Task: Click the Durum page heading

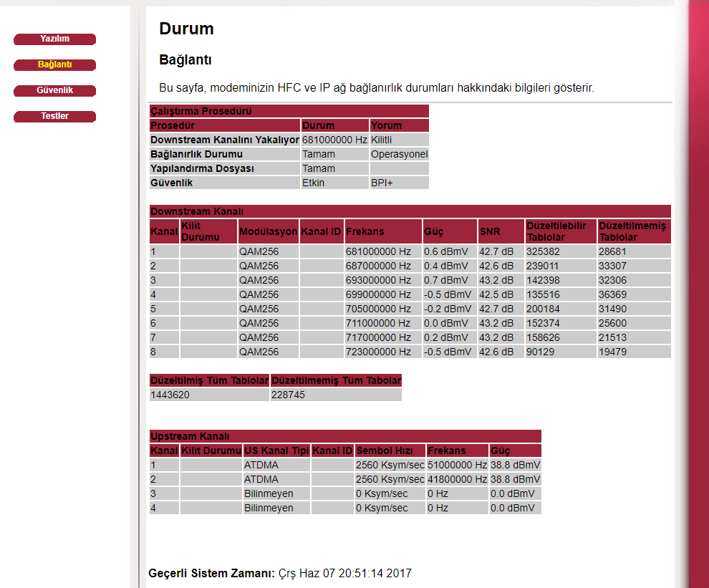Action: click(x=186, y=29)
